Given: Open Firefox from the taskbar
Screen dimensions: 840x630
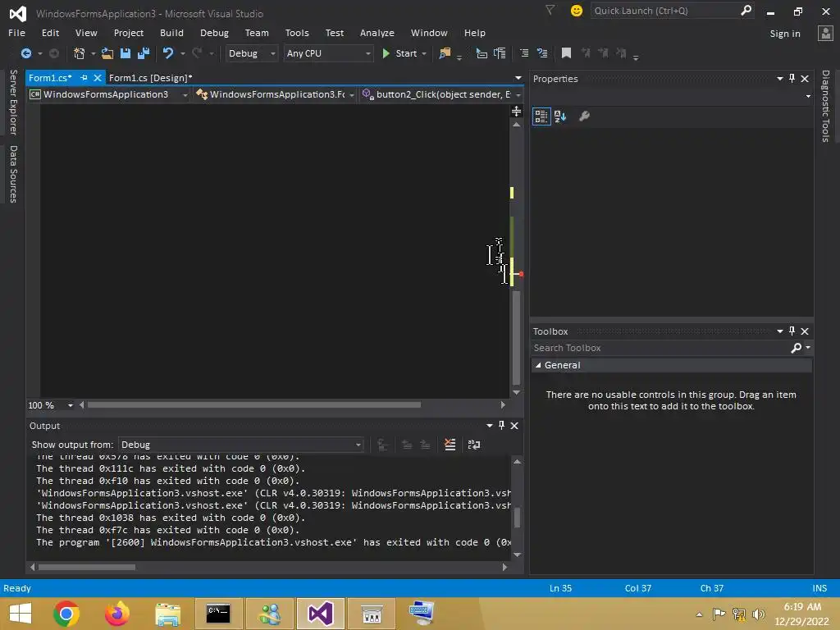Looking at the screenshot, I should (x=117, y=614).
